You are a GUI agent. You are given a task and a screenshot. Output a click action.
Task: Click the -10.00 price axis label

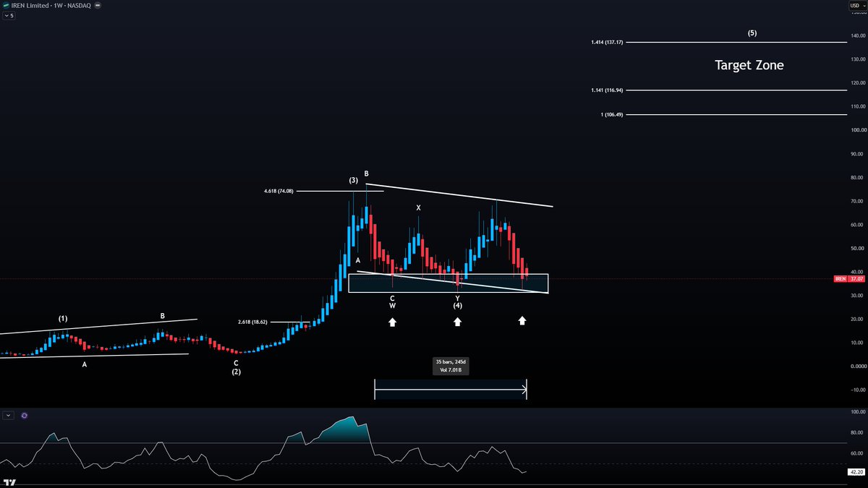coord(858,390)
